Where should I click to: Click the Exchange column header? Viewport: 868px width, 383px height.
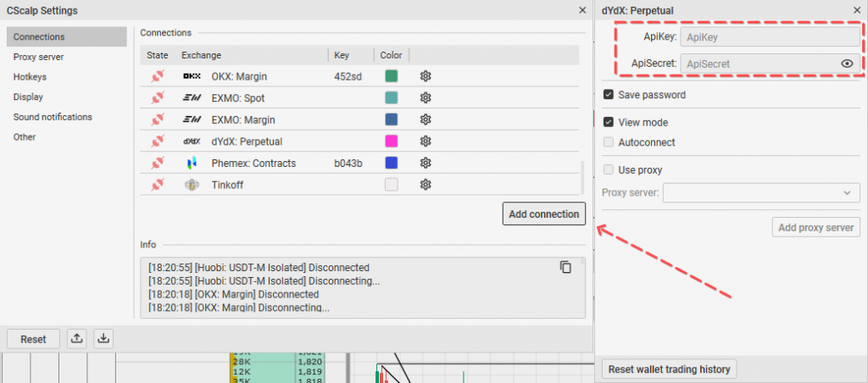[201, 55]
